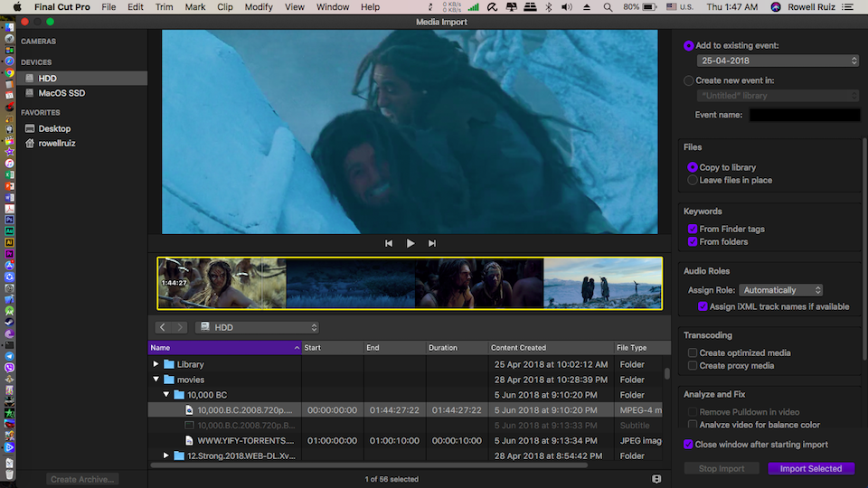Toggle 'Close window after starting import'
The height and width of the screenshot is (488, 868).
point(688,445)
